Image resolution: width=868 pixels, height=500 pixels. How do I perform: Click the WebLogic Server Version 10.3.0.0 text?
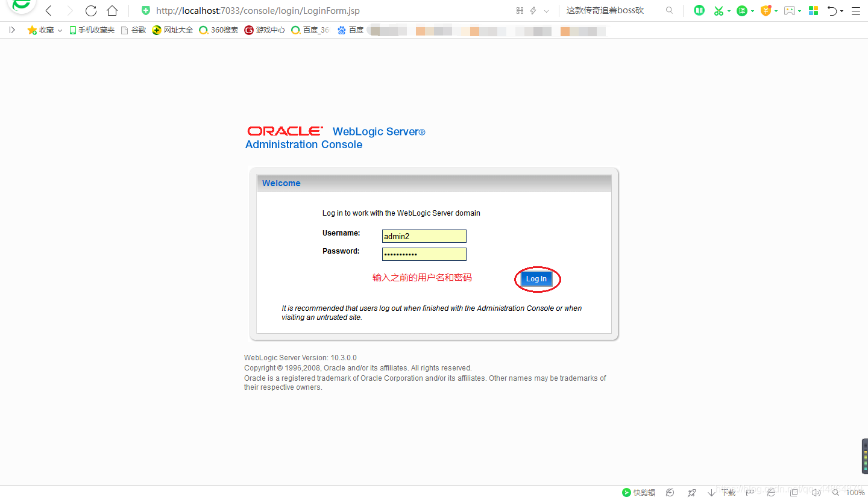pyautogui.click(x=300, y=358)
